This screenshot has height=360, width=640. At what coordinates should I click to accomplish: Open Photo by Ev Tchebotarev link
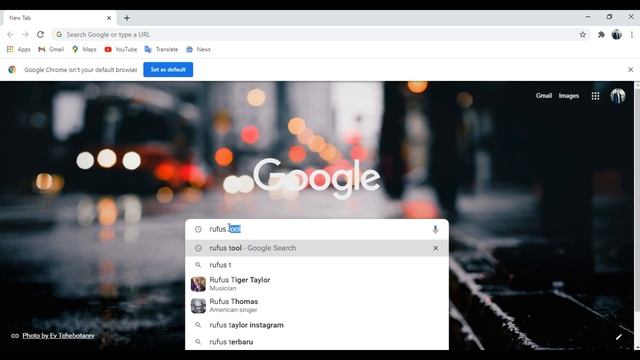tap(58, 336)
